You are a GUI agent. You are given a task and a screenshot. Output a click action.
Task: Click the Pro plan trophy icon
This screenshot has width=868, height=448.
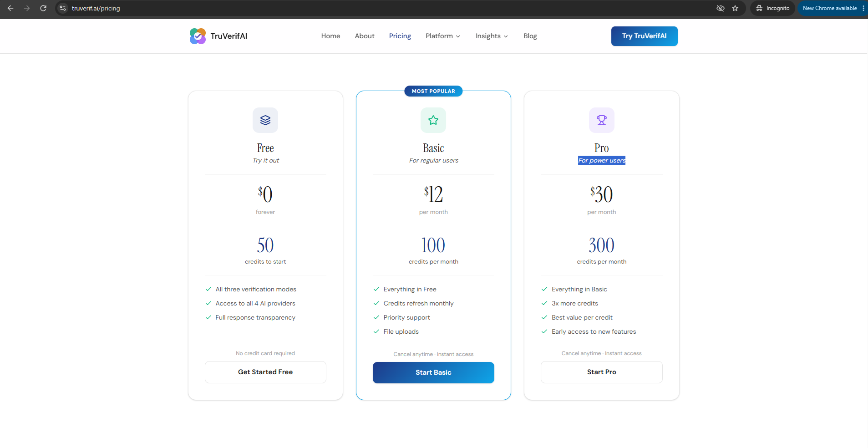point(602,120)
